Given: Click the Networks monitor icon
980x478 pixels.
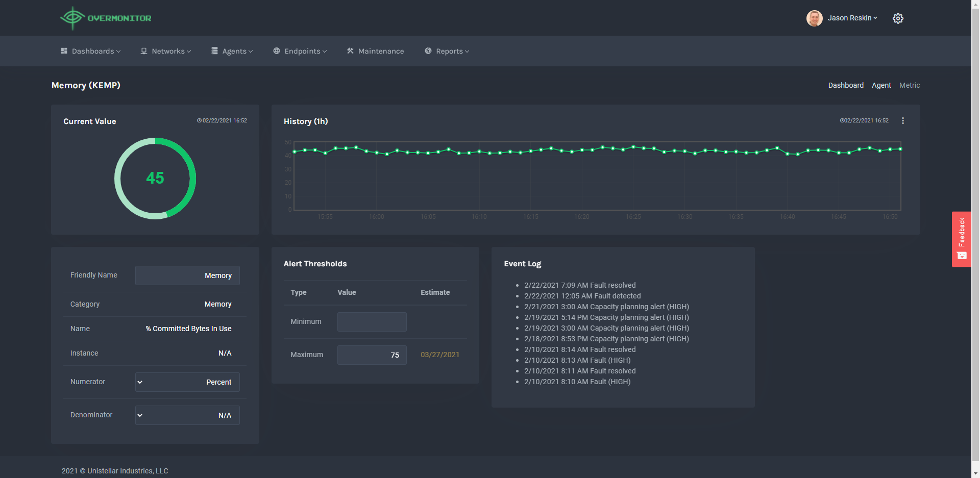Looking at the screenshot, I should click(143, 51).
